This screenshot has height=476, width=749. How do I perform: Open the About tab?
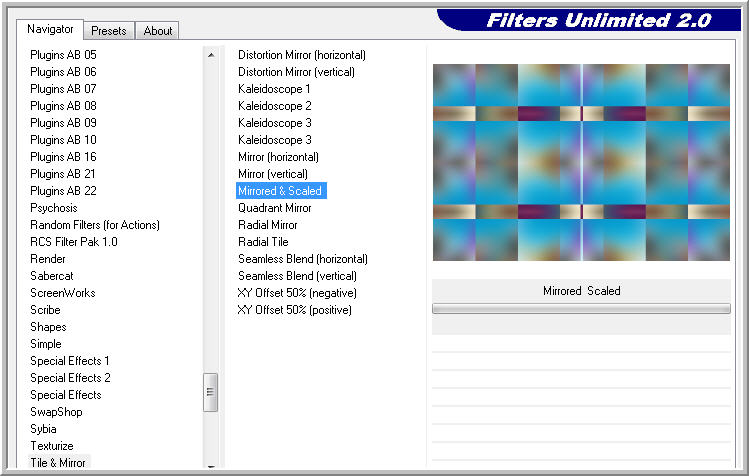tap(158, 31)
